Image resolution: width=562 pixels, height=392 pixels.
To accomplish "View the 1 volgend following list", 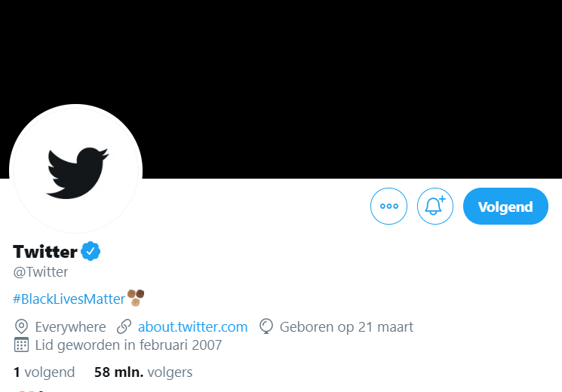I will pos(44,372).
